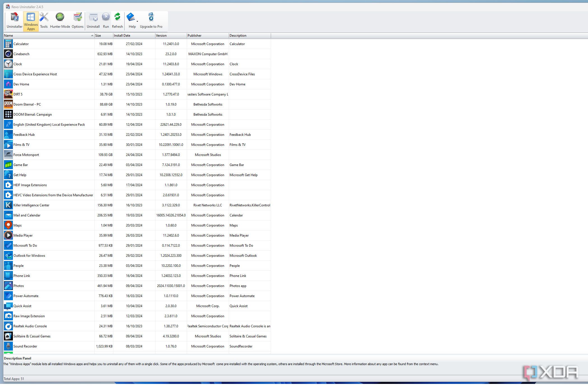Click the '1,023.99 KB' size cell
Image resolution: width=588 pixels, height=392 pixels.
click(x=104, y=346)
